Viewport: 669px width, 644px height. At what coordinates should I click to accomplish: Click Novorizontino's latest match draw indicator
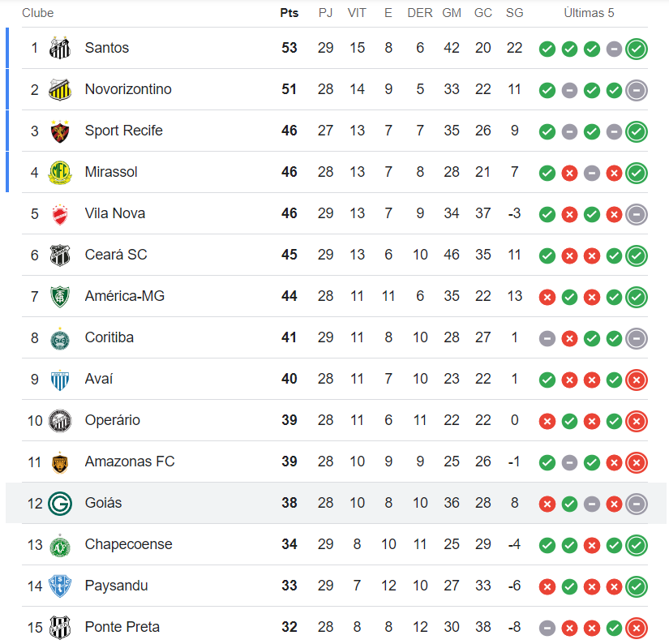[x=637, y=90]
